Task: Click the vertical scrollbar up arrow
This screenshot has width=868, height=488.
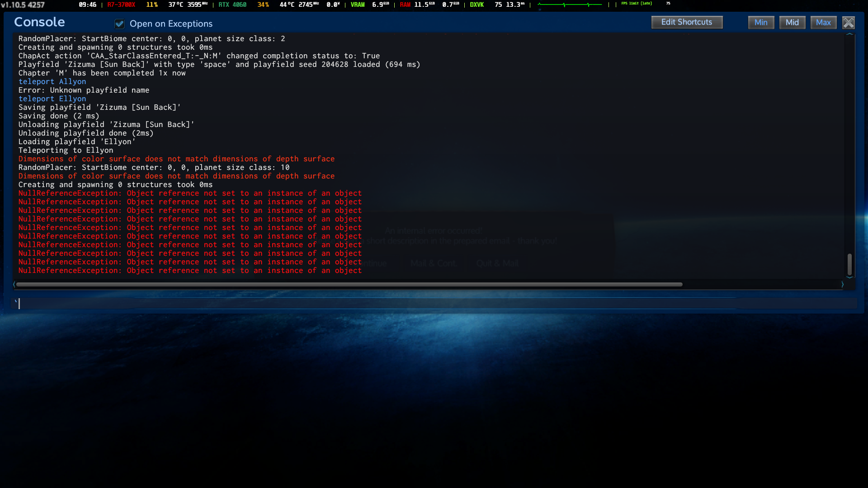Action: [x=849, y=34]
